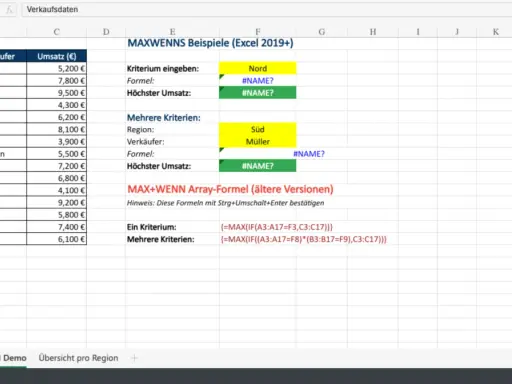Select the yellow Müller seller cell

258,142
